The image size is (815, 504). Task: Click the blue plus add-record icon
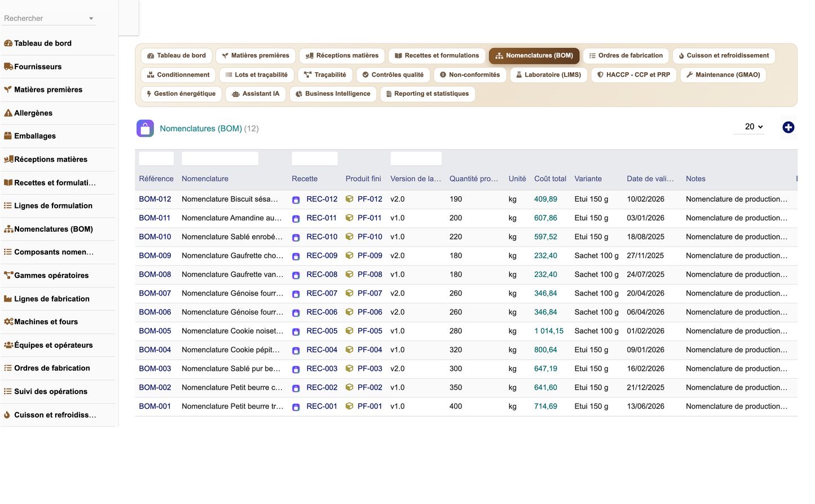point(788,127)
